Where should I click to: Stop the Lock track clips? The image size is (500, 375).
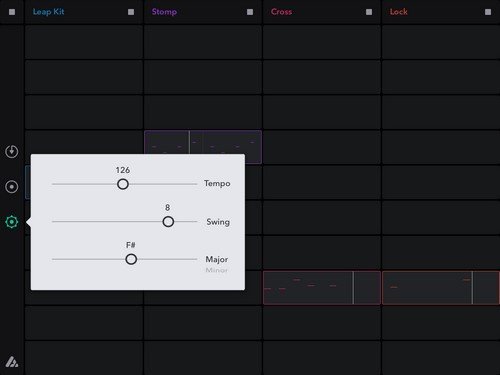click(488, 12)
